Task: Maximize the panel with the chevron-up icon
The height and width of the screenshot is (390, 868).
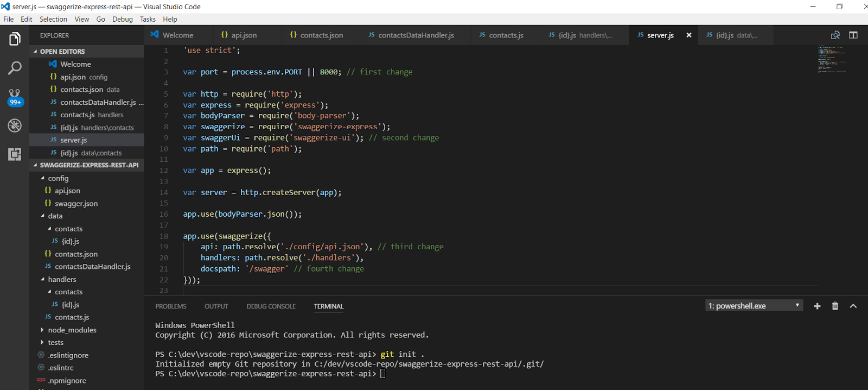Action: 853,306
